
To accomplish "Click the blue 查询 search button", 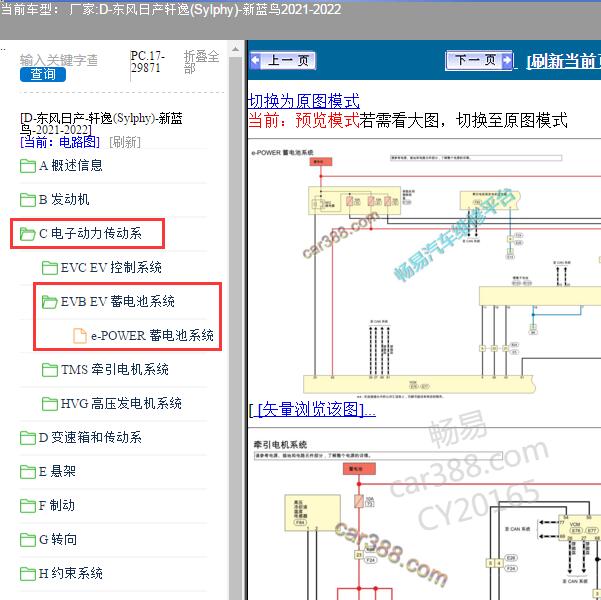I will pos(43,74).
